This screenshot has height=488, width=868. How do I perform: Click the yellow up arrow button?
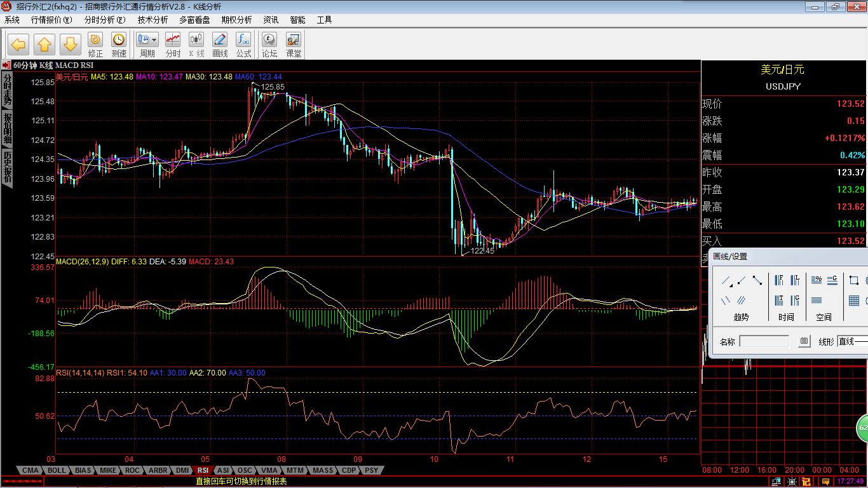[44, 44]
